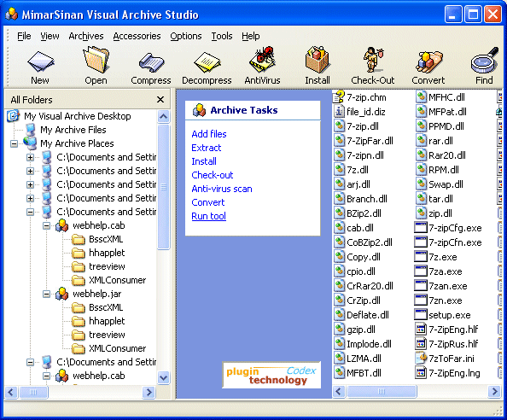
Task: Click the Run tool link
Action: coord(208,216)
